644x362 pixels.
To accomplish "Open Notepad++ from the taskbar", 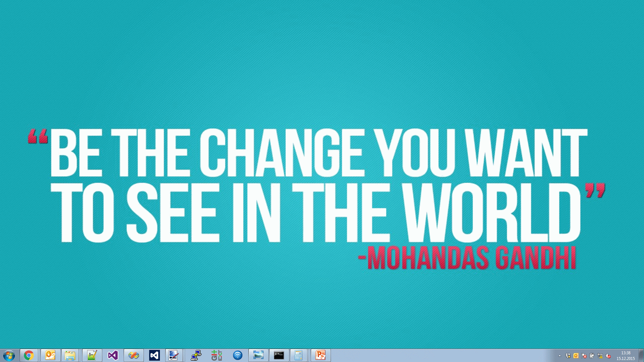I will click(x=92, y=355).
